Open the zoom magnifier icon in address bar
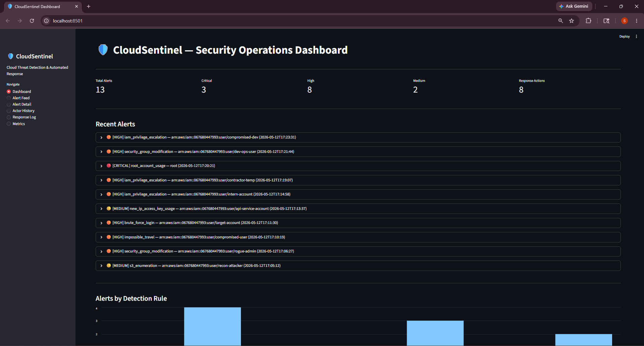The height and width of the screenshot is (346, 644). pyautogui.click(x=560, y=21)
